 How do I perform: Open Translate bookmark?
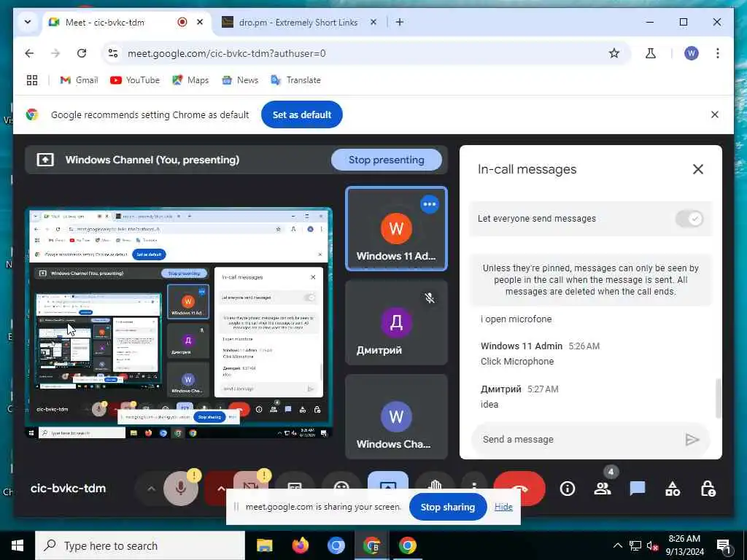pyautogui.click(x=296, y=80)
